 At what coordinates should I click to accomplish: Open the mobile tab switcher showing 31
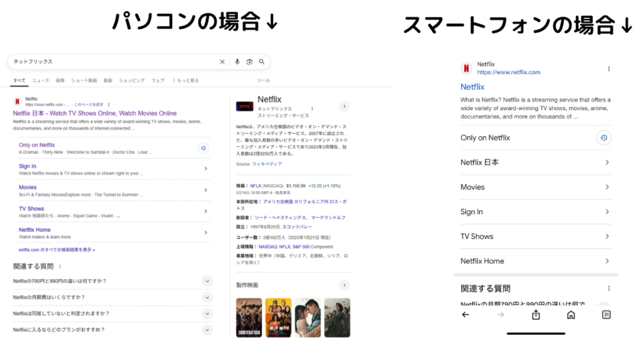coord(606,315)
